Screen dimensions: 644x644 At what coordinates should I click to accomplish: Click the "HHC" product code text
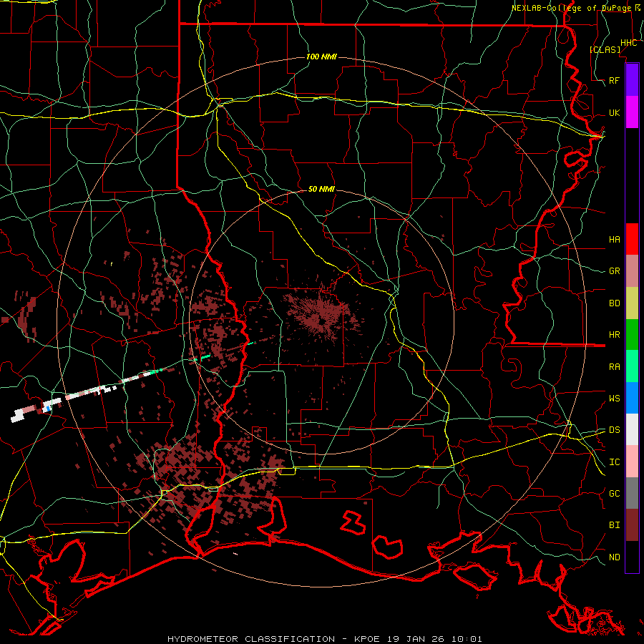(x=628, y=43)
